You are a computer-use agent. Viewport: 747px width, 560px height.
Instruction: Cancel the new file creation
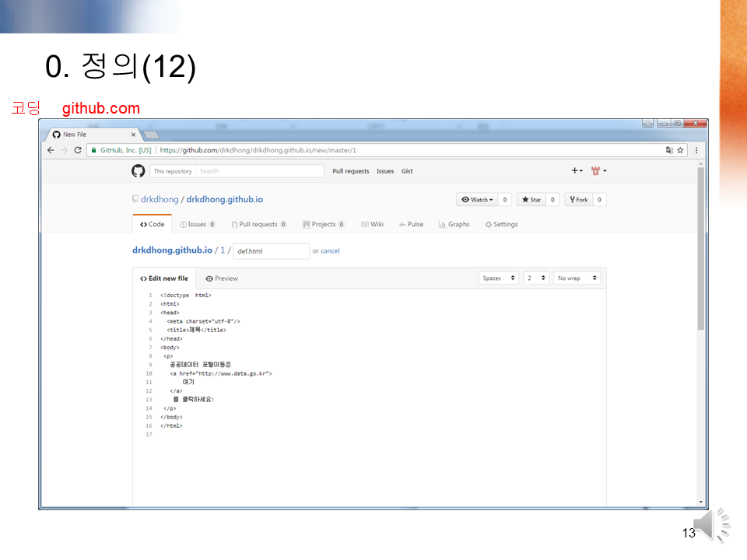[330, 251]
